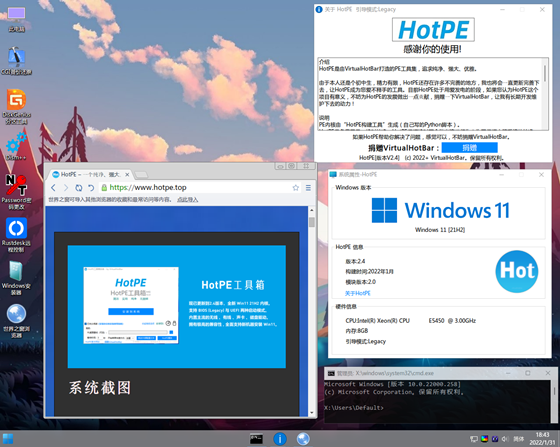Click the undo arrow in browser toolbar
560x447 pixels.
coord(91,187)
